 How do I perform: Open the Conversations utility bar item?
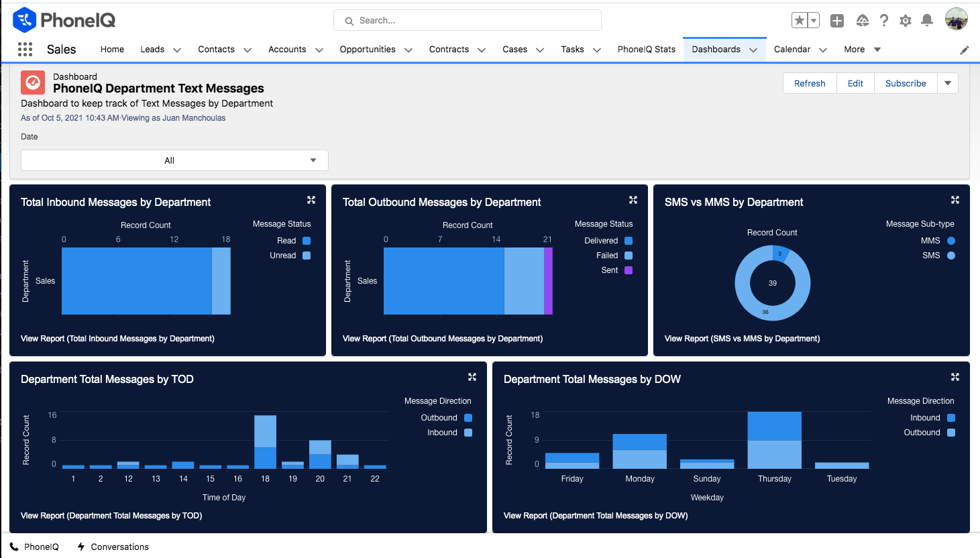[113, 547]
